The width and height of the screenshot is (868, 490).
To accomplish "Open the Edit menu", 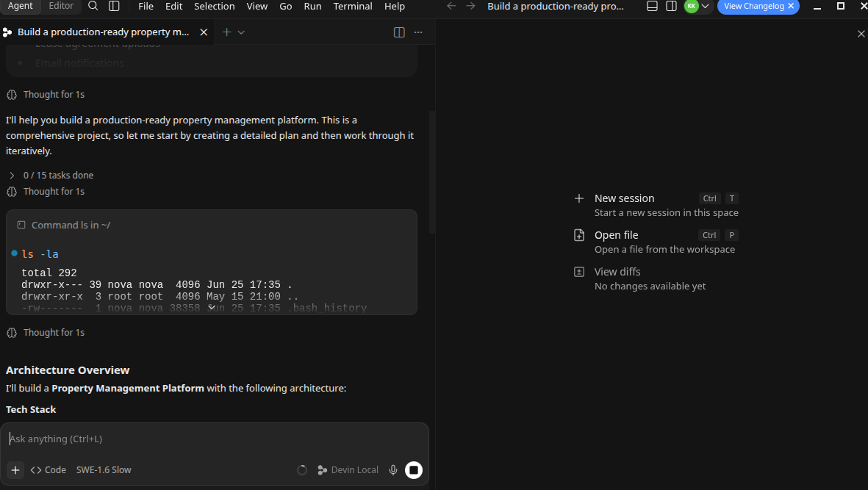I will [x=174, y=6].
